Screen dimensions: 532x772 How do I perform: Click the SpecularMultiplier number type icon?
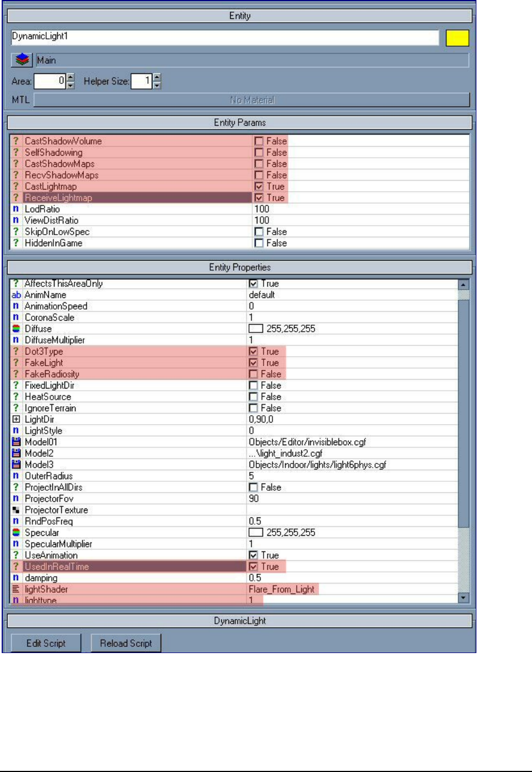pos(16,544)
